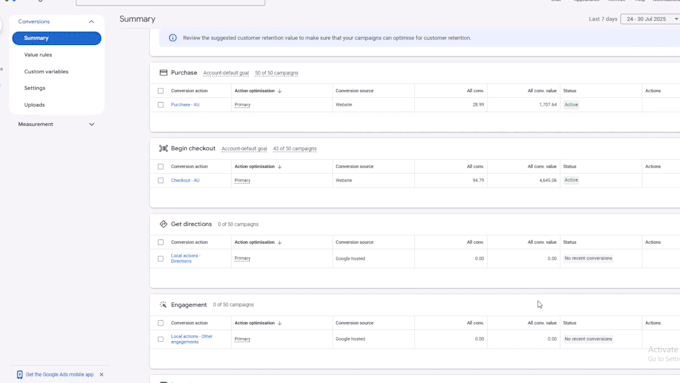The width and height of the screenshot is (680, 383).
Task: Open Uploads in the sidebar
Action: point(34,105)
